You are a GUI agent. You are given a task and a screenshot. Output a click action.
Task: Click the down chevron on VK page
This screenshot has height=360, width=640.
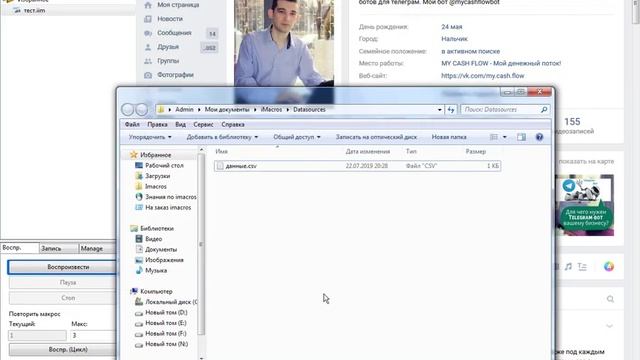tap(609, 326)
